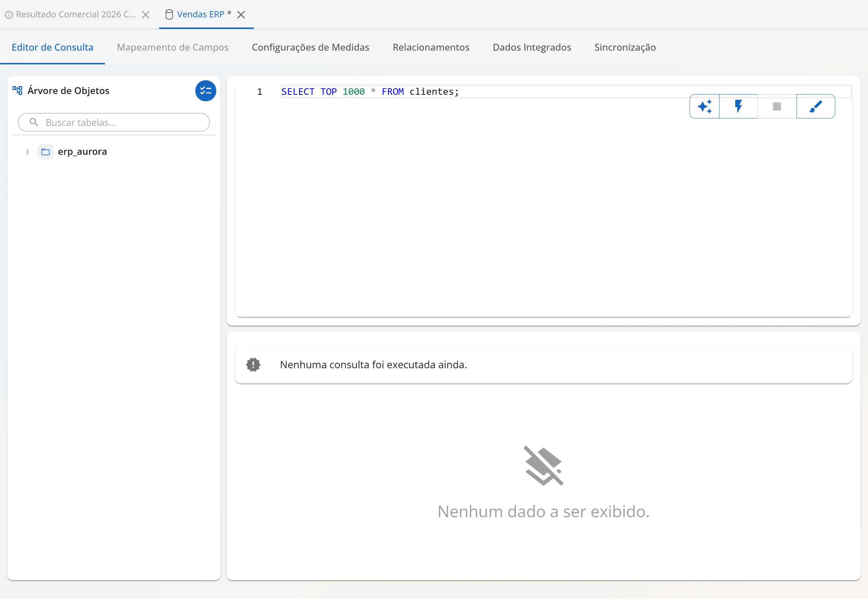
Task: Click the erp_aurora folder icon
Action: 46,152
